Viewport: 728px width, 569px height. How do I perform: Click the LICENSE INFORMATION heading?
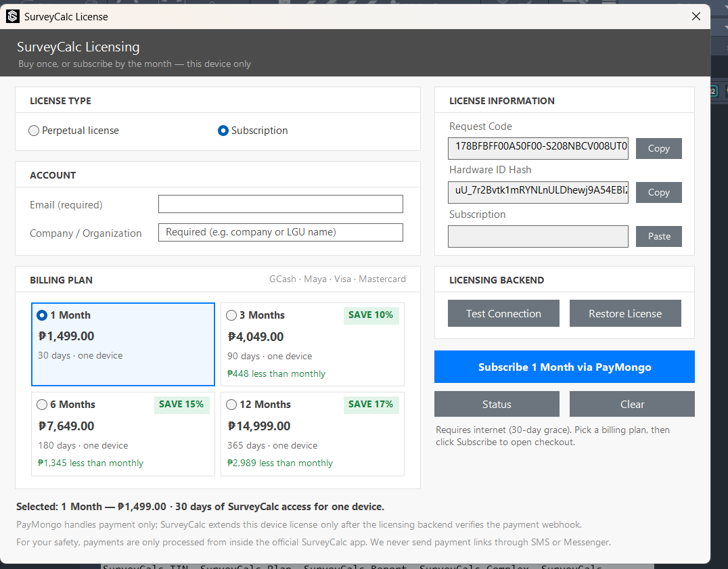(x=502, y=101)
